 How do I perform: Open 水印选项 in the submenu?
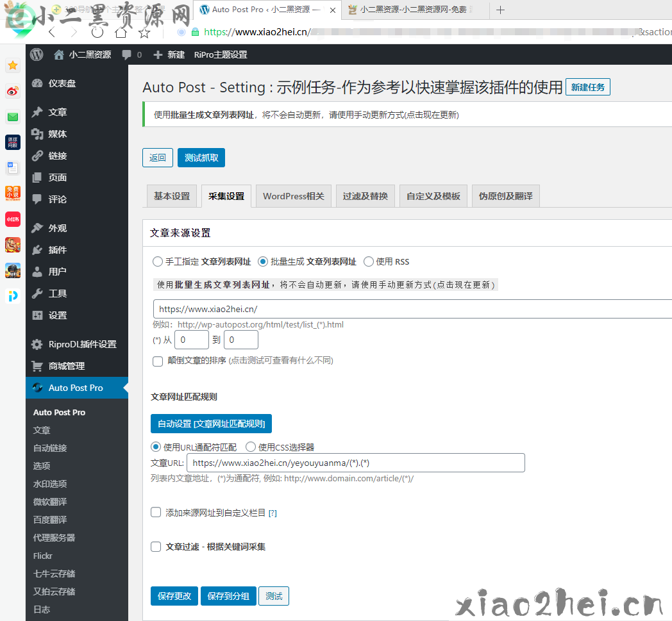[50, 484]
